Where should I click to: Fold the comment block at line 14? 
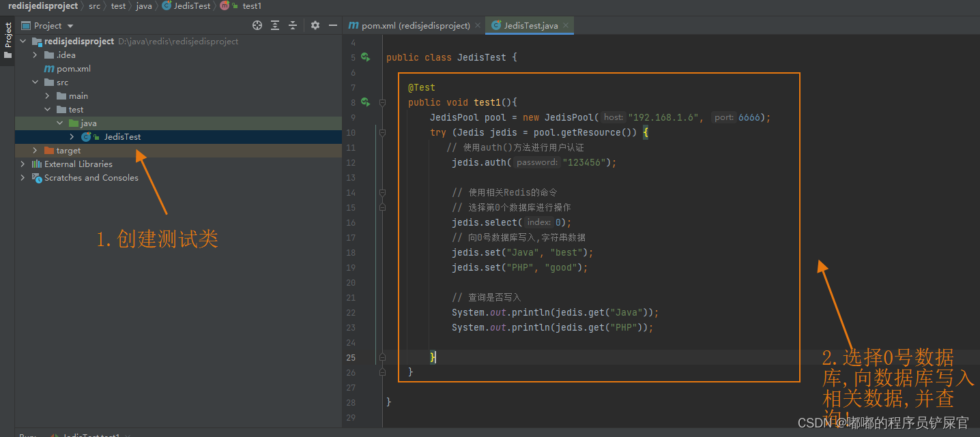pyautogui.click(x=382, y=193)
